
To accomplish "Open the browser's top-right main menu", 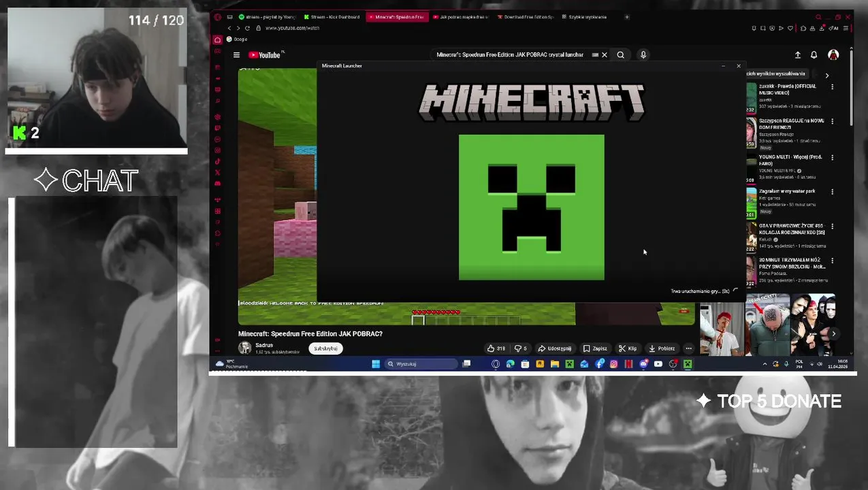I will (846, 28).
